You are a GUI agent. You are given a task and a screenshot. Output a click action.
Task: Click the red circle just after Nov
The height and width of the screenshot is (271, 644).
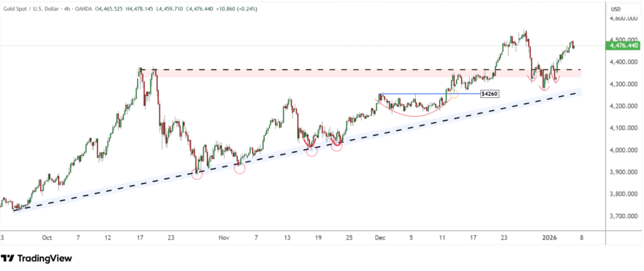240,167
